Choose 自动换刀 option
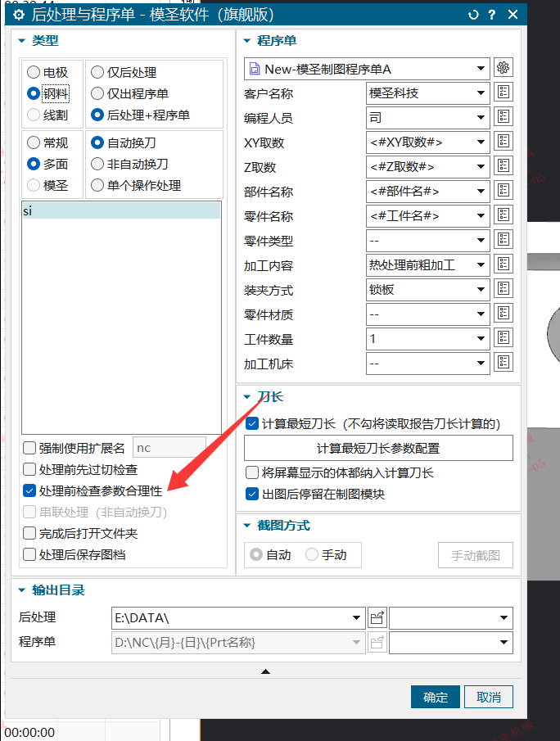 (x=124, y=142)
